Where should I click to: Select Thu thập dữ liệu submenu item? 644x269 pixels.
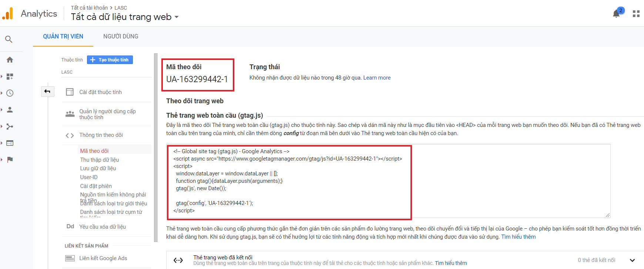tap(100, 160)
